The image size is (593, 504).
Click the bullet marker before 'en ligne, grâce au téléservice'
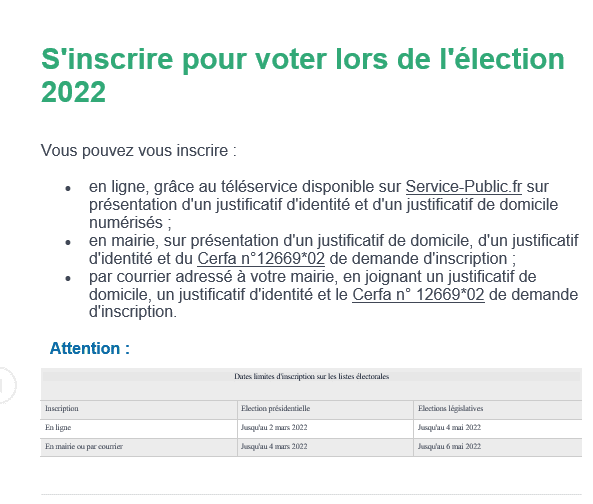tap(68, 188)
